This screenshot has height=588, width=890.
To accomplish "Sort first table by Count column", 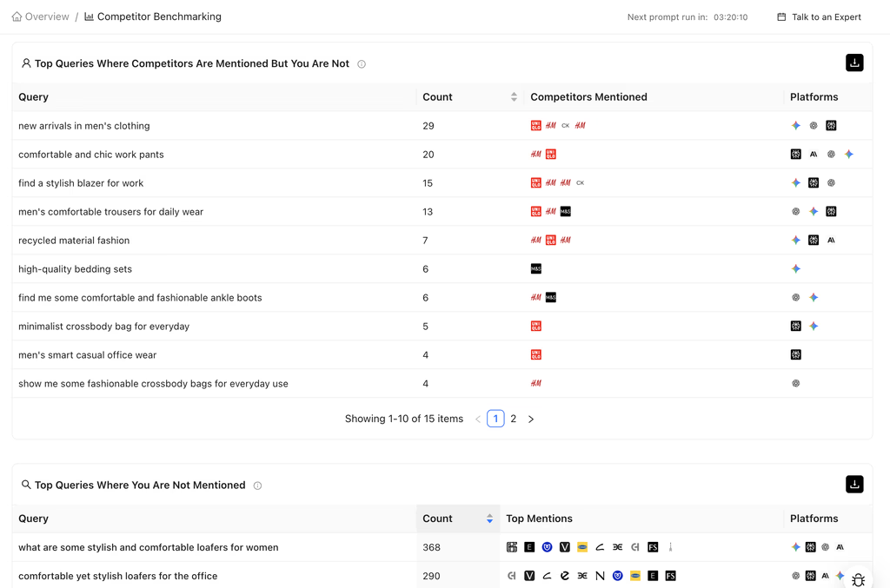I will pyautogui.click(x=514, y=97).
